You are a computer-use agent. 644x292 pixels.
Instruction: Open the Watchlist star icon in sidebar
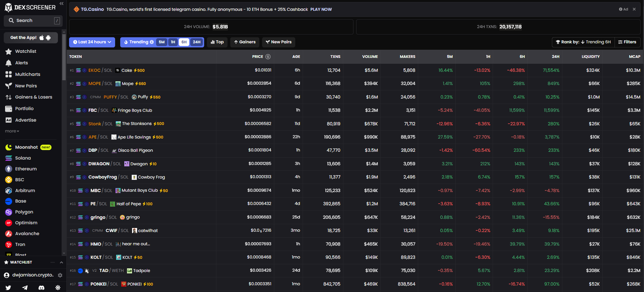(x=8, y=52)
